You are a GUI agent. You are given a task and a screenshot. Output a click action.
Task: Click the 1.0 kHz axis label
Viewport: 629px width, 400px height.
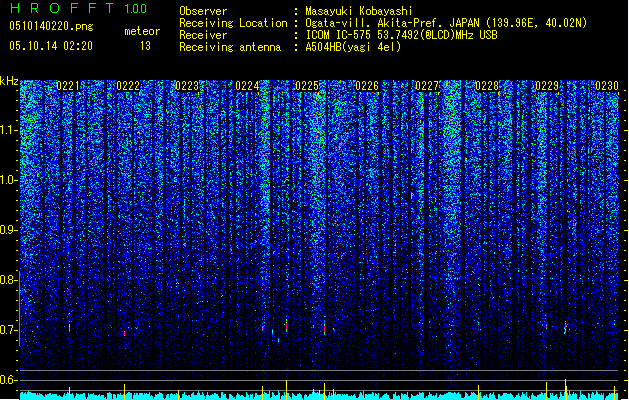click(8, 180)
